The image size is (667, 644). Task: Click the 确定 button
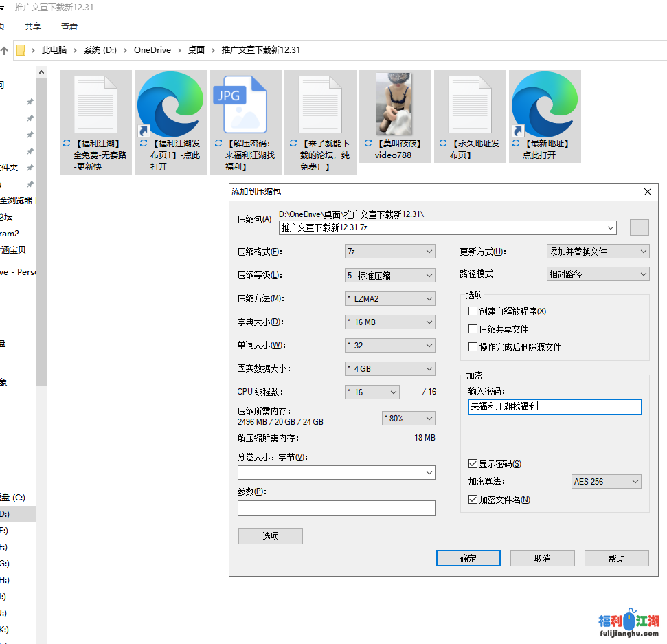coord(468,558)
